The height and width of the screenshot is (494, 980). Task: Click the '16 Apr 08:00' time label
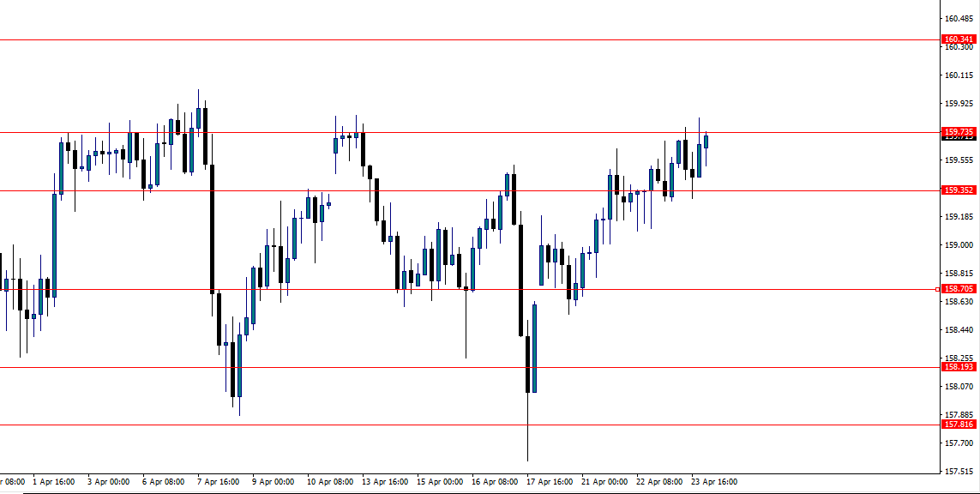(495, 482)
